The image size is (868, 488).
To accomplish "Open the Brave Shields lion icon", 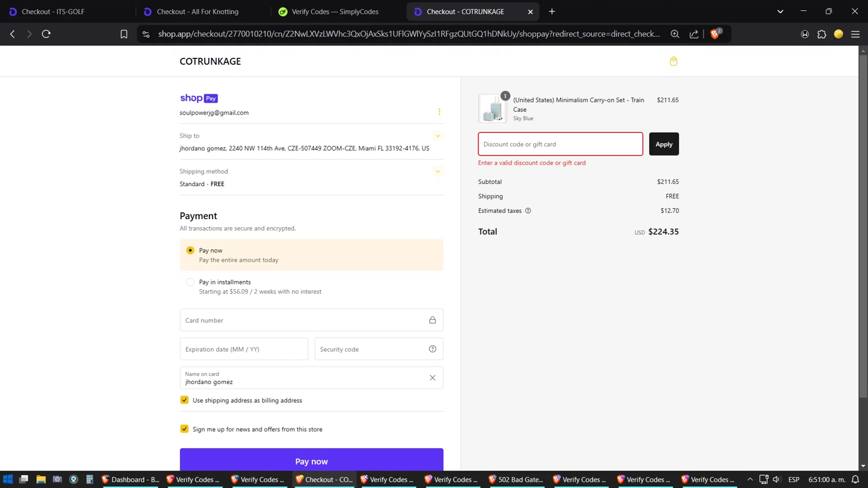I will coord(715,34).
